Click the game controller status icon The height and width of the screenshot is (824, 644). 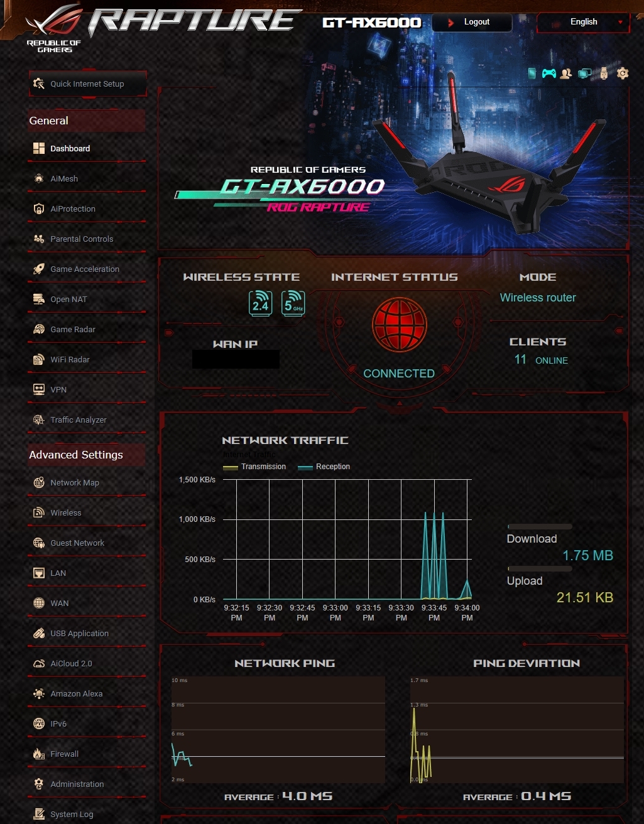click(x=549, y=73)
